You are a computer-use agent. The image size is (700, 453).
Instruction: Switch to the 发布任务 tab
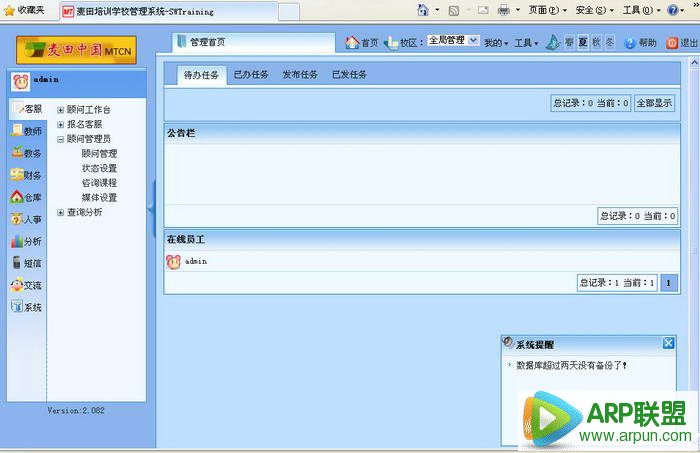(300, 75)
